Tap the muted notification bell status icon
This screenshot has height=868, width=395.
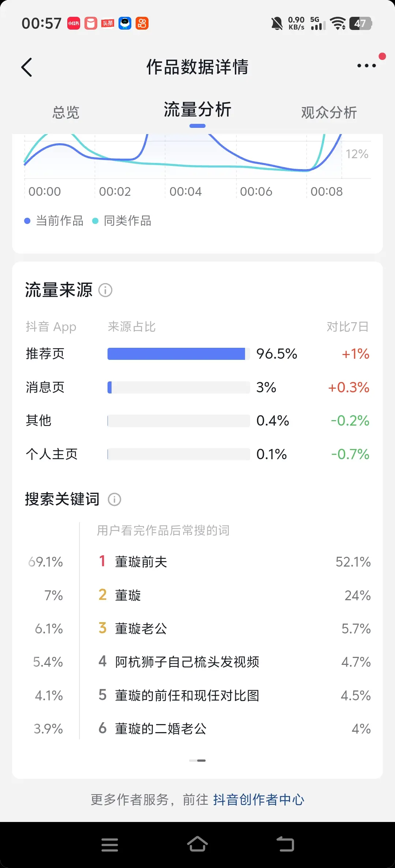pyautogui.click(x=277, y=24)
